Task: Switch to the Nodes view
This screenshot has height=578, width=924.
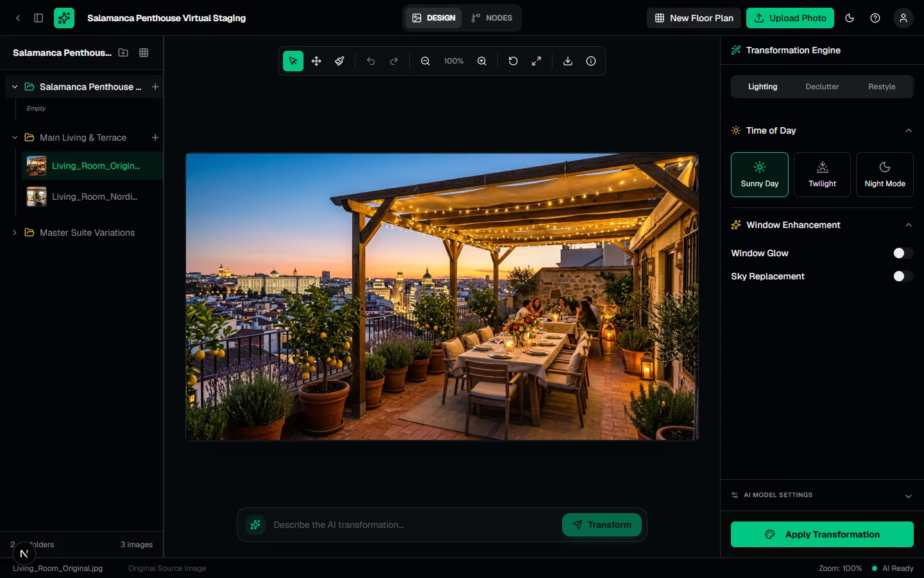Action: [x=492, y=18]
